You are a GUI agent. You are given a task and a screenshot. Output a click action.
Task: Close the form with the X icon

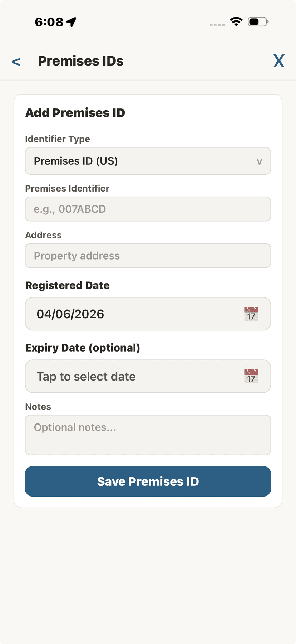point(279,61)
